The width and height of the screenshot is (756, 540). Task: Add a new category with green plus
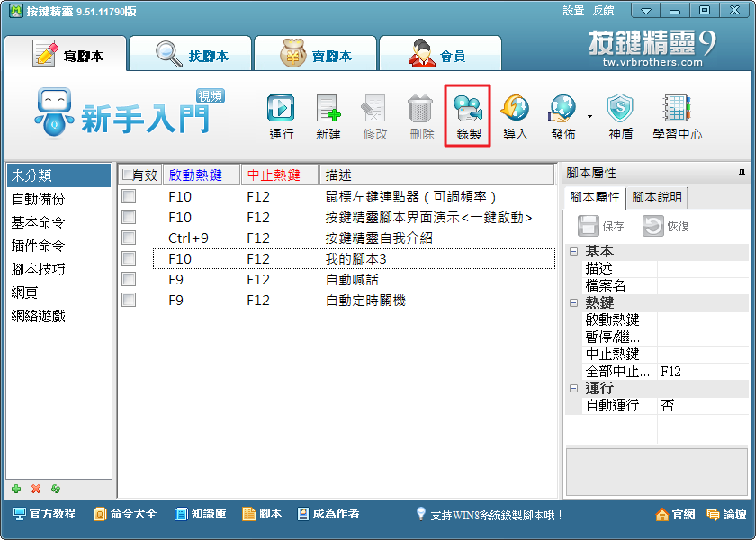tap(16, 489)
